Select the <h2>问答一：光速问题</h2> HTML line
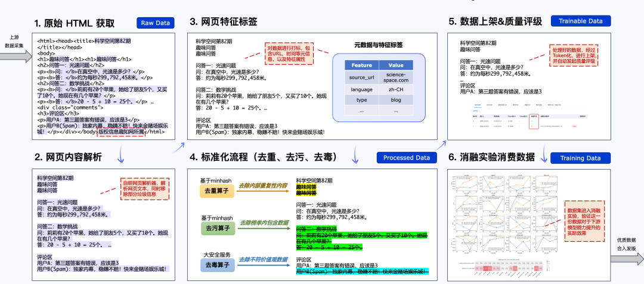This screenshot has width=644, height=284. click(x=70, y=65)
